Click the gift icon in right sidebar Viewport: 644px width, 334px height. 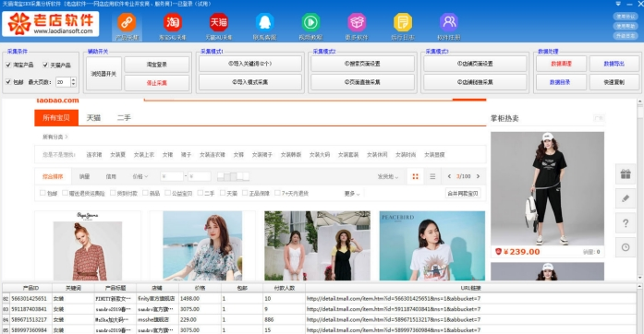(x=626, y=174)
